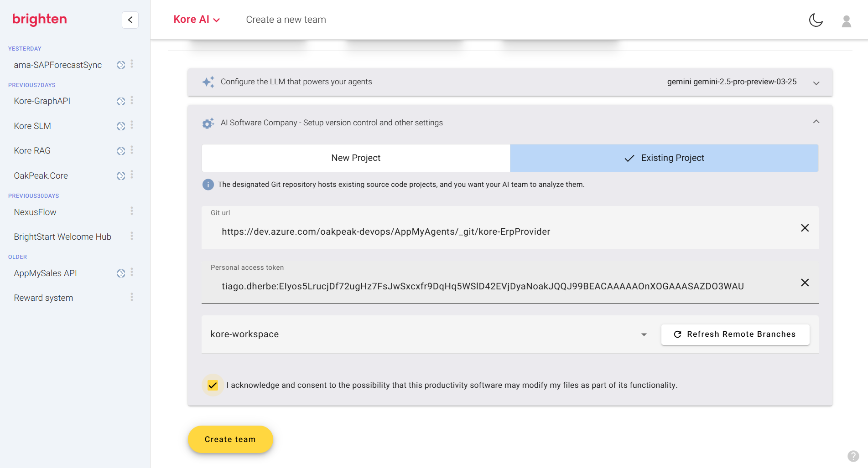Open more options for BrightStart Welcome Hub
This screenshot has height=468, width=868.
[x=132, y=236]
